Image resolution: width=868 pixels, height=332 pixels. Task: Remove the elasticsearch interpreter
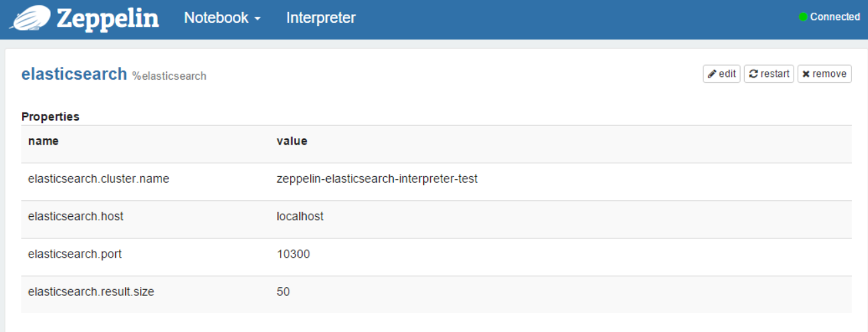tap(824, 74)
